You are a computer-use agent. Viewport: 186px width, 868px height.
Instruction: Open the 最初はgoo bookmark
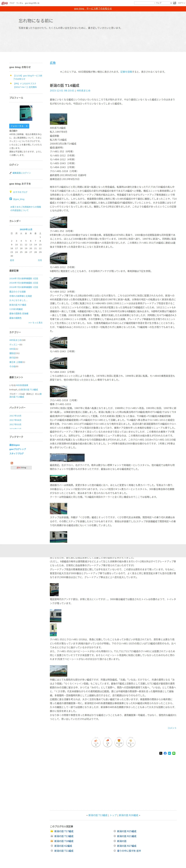pyautogui.click(x=14, y=445)
